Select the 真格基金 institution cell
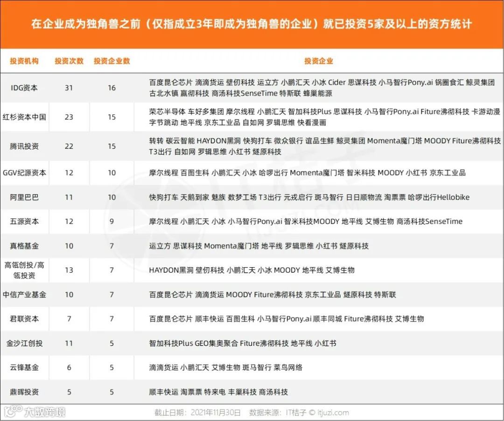The height and width of the screenshot is (421, 504). (24, 246)
